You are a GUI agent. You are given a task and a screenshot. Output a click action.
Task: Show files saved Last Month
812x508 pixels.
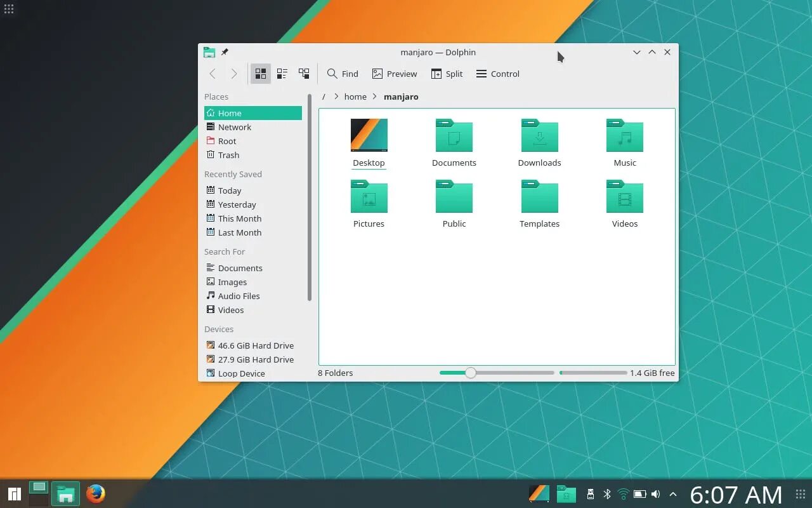(x=253, y=232)
